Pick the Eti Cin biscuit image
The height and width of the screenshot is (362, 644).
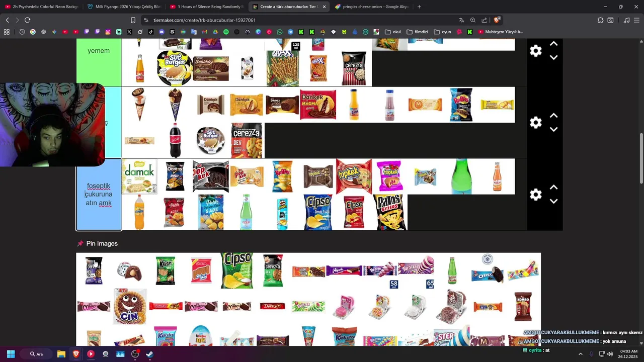coord(130,307)
